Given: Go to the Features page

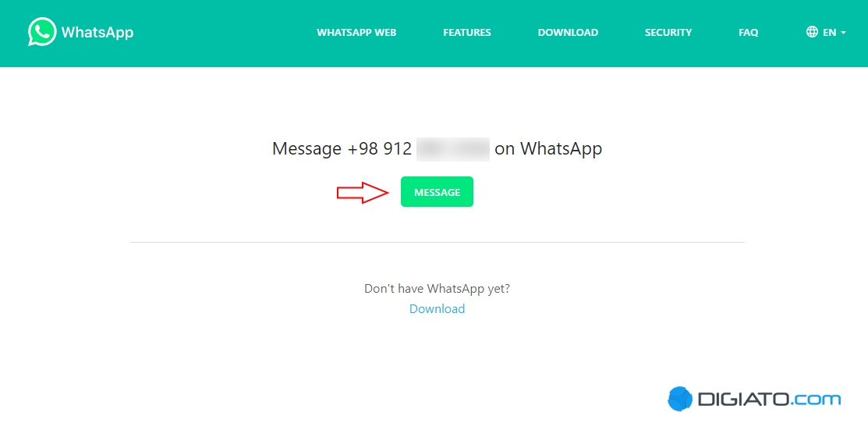Looking at the screenshot, I should click(466, 33).
